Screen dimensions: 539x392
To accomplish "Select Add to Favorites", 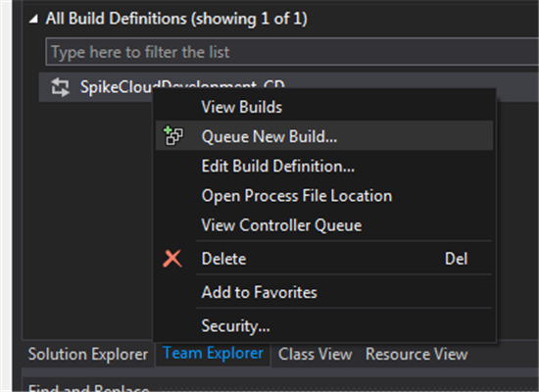I will [x=259, y=292].
